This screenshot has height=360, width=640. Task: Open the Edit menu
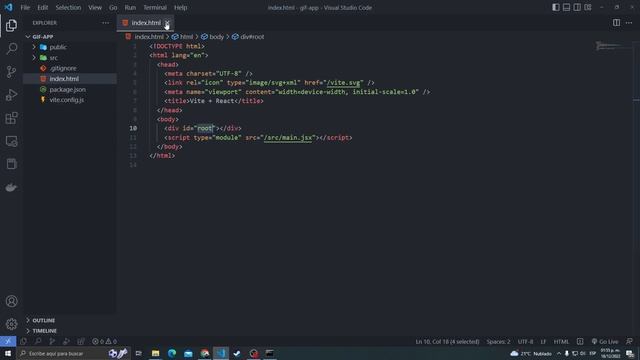42,7
